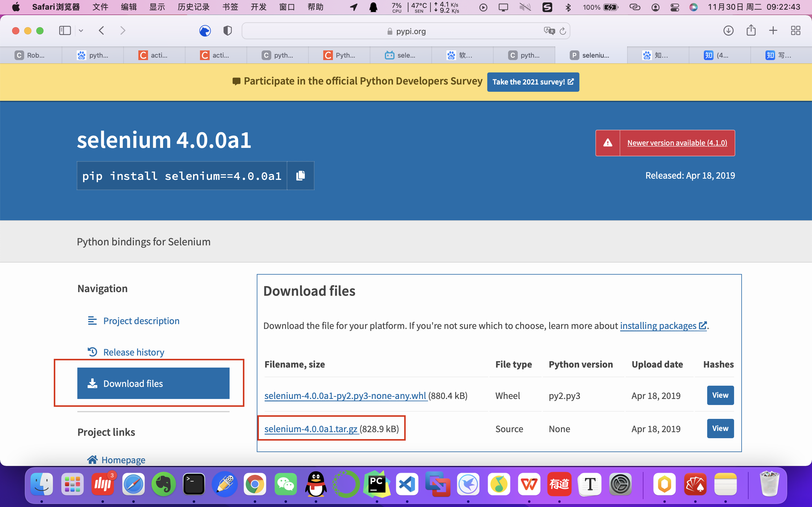Click the Safari sidebar toggle icon

pyautogui.click(x=65, y=31)
